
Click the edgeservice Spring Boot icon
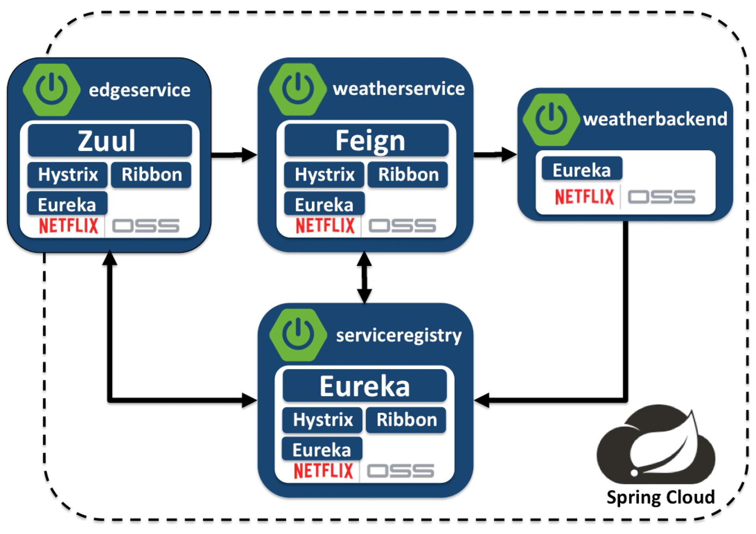click(x=60, y=76)
